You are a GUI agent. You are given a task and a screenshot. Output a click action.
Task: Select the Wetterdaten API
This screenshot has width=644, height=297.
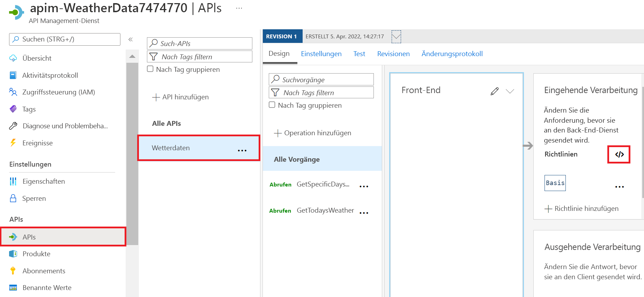tap(199, 148)
